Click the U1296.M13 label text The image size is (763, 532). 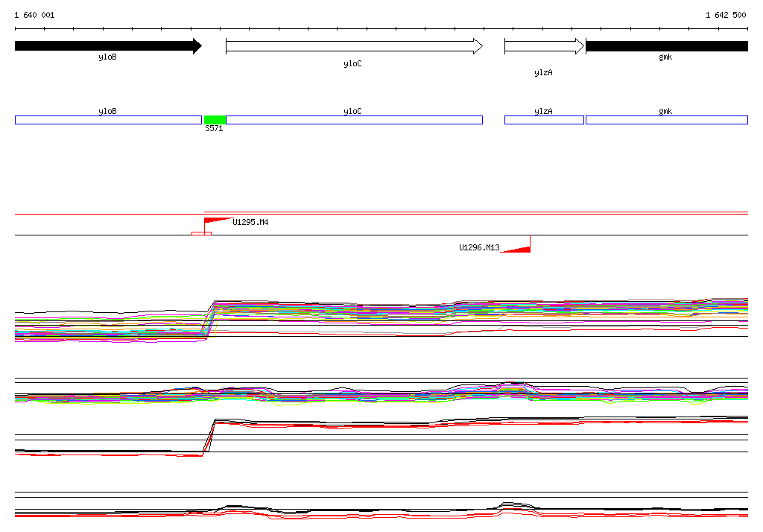(x=479, y=248)
